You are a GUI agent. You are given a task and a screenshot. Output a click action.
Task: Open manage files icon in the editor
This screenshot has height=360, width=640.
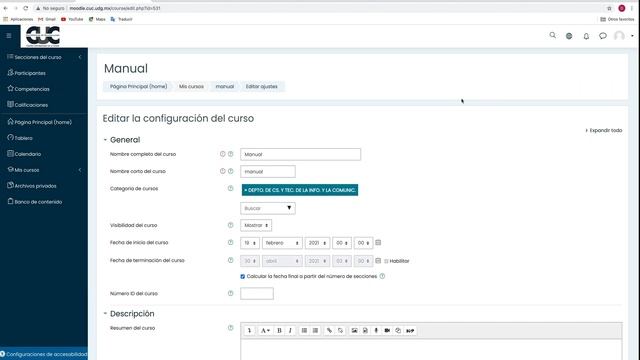(398, 331)
